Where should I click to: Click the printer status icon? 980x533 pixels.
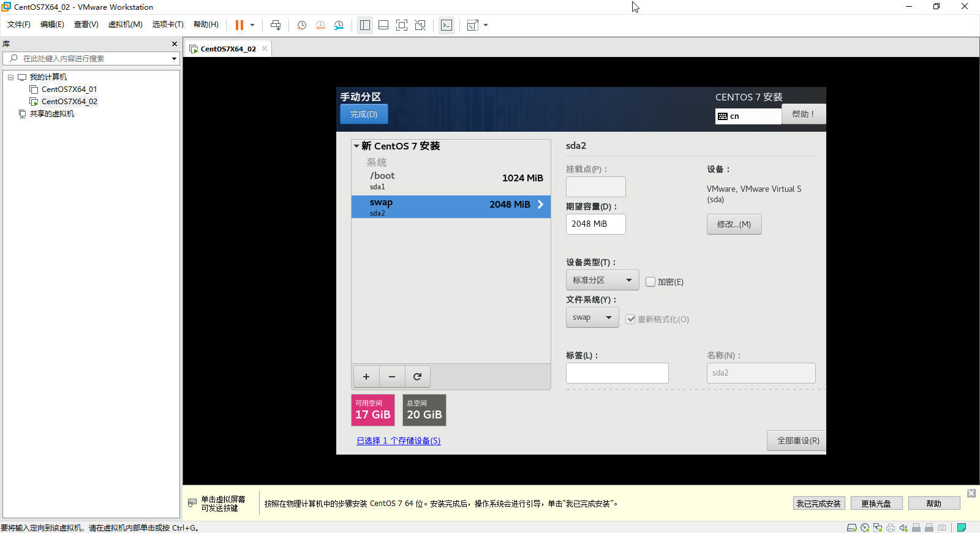coord(891,527)
